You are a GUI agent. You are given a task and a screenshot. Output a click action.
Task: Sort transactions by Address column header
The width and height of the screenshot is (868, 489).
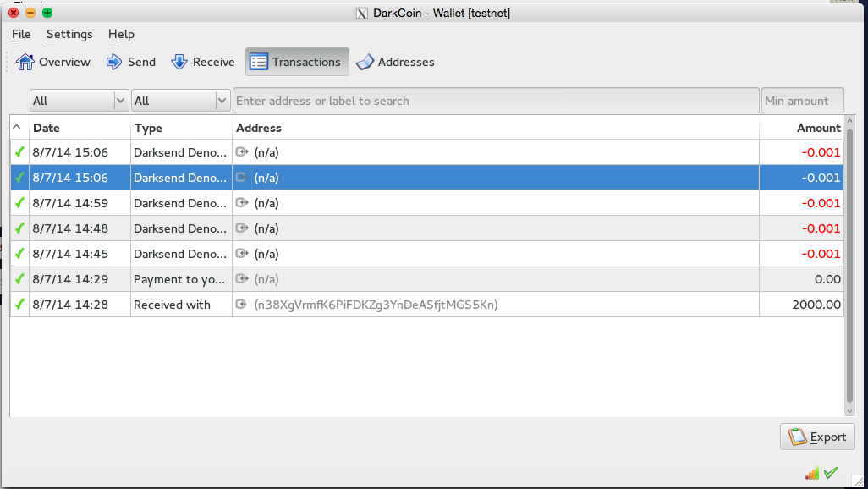pos(496,128)
